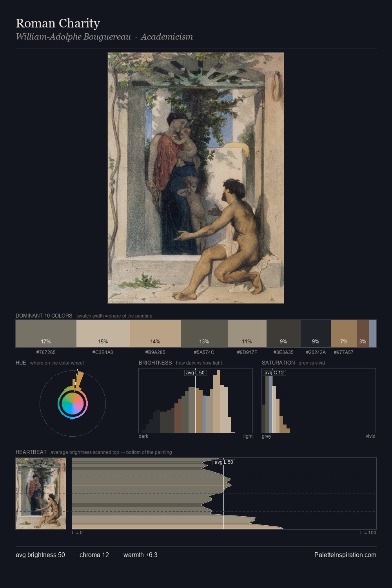The height and width of the screenshot is (588, 392).
Task: Click the heartbeat brightness profile chart
Action: point(224,494)
